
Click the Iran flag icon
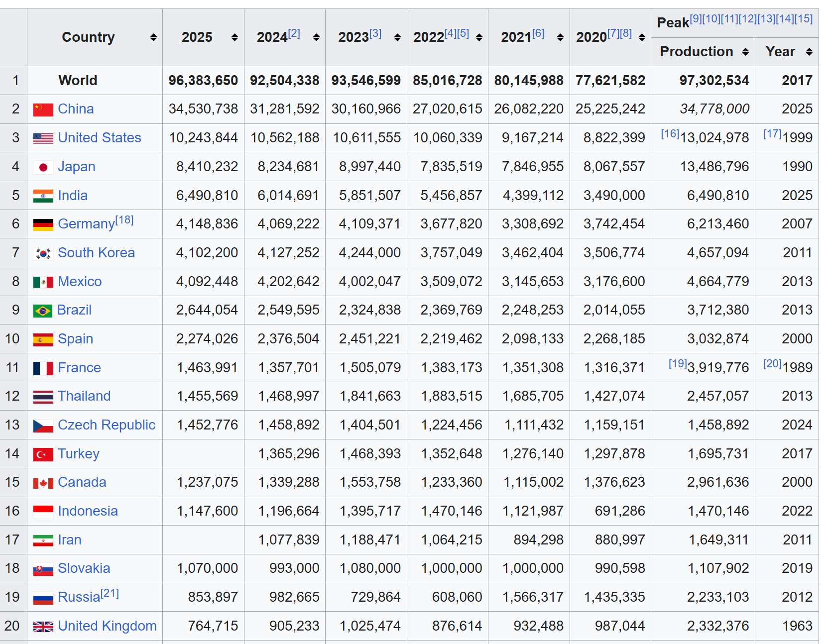click(x=43, y=540)
